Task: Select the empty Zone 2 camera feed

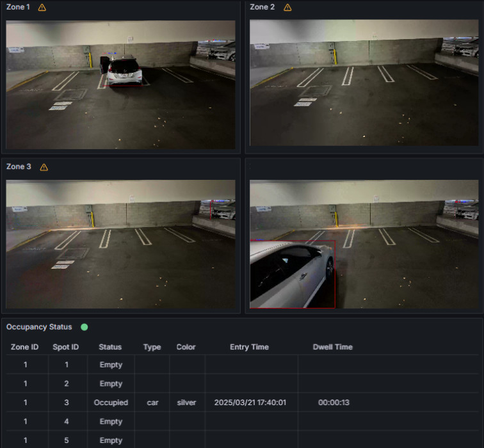Action: pyautogui.click(x=364, y=83)
